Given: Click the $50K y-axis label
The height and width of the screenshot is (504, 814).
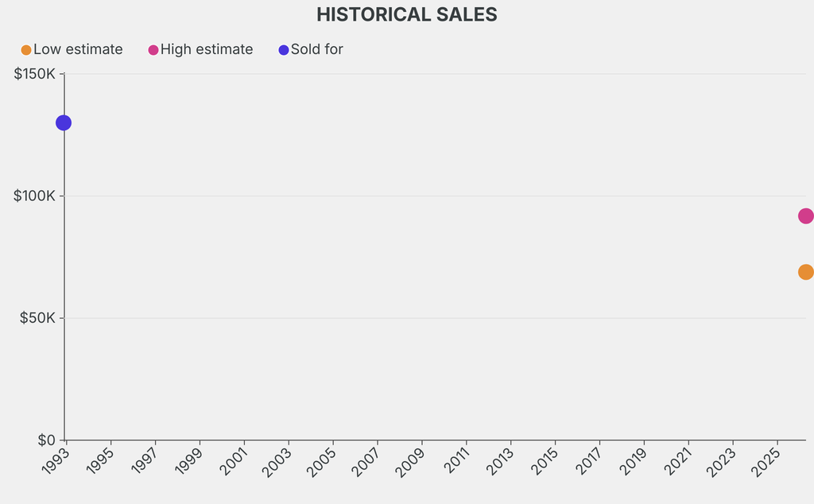Looking at the screenshot, I should (37, 318).
